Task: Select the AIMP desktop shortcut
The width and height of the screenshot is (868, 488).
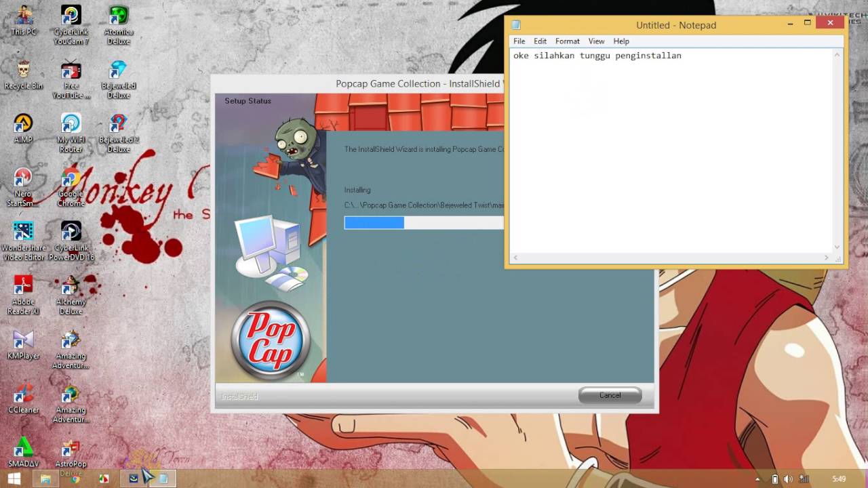Action: [x=23, y=128]
